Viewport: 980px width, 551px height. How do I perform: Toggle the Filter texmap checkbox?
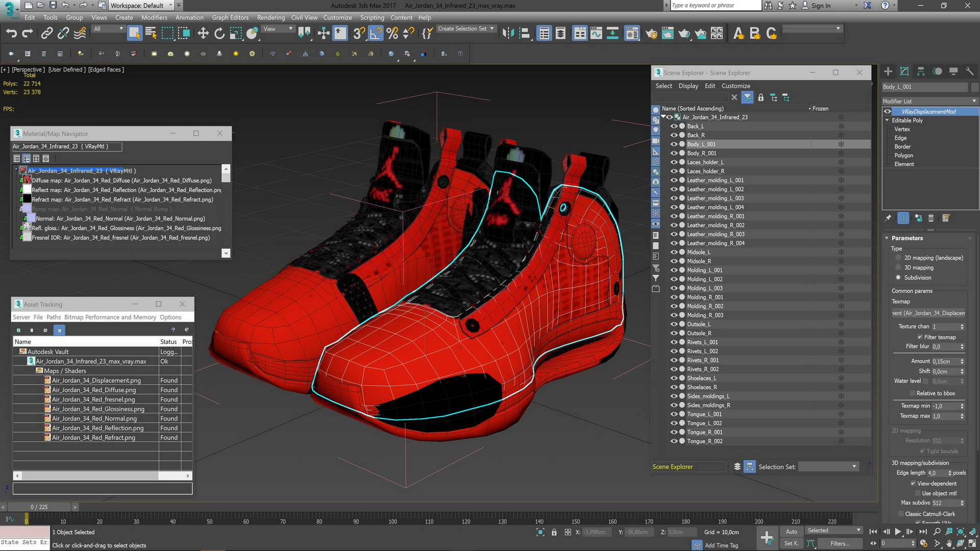(x=920, y=337)
